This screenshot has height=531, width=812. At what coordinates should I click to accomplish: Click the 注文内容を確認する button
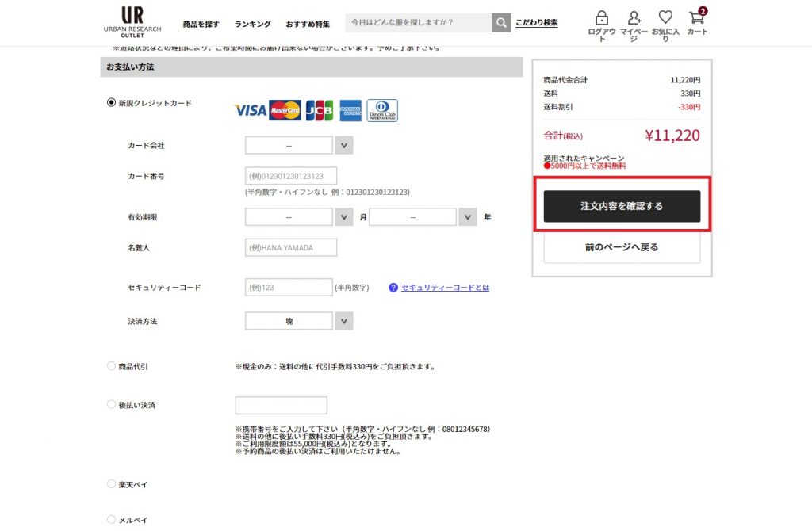[x=622, y=206]
